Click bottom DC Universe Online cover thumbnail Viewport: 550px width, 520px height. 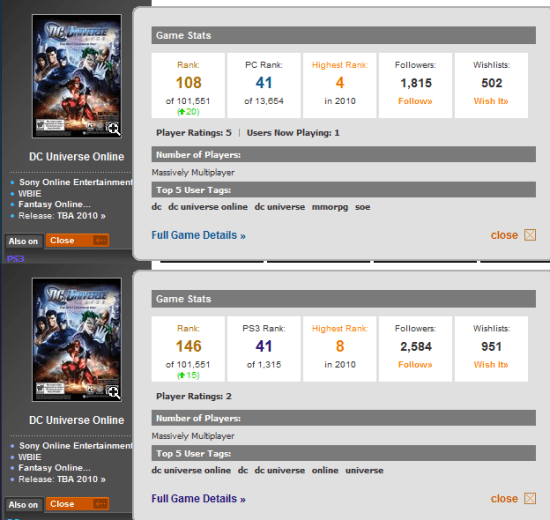(x=77, y=340)
